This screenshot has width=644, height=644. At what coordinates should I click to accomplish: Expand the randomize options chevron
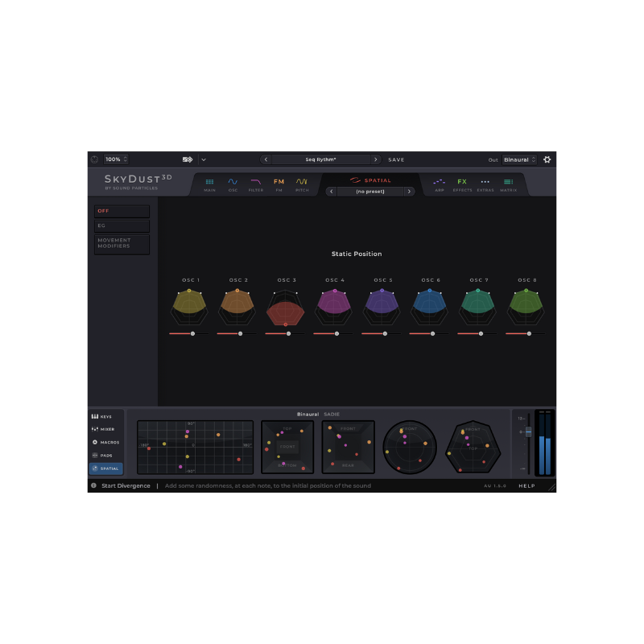pos(204,159)
